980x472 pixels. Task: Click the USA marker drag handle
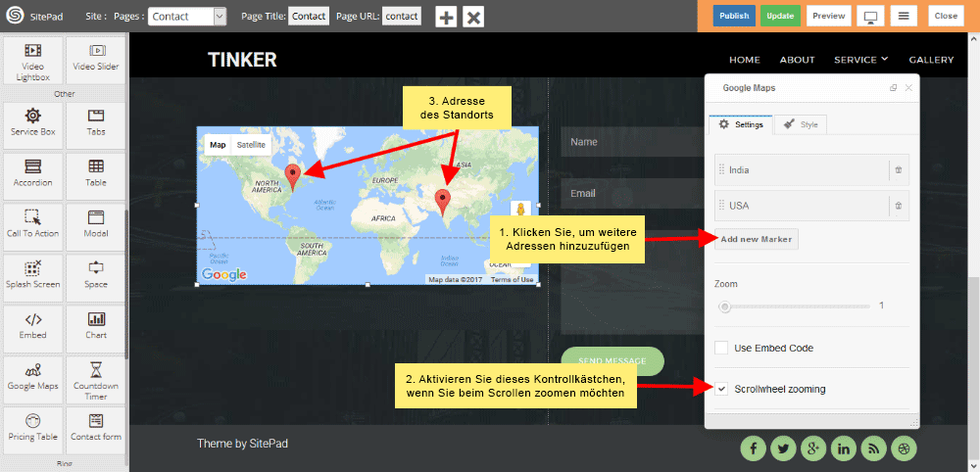[722, 206]
